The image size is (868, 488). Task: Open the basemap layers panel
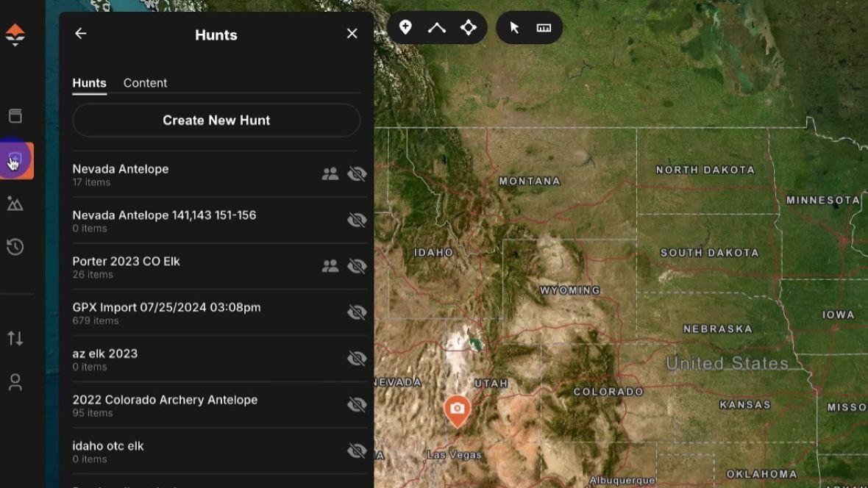coord(17,115)
